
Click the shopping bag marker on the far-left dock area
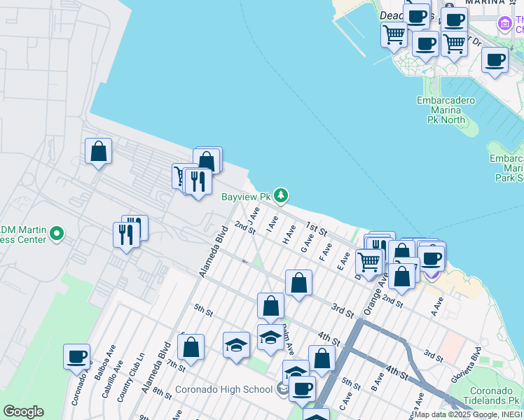point(99,151)
